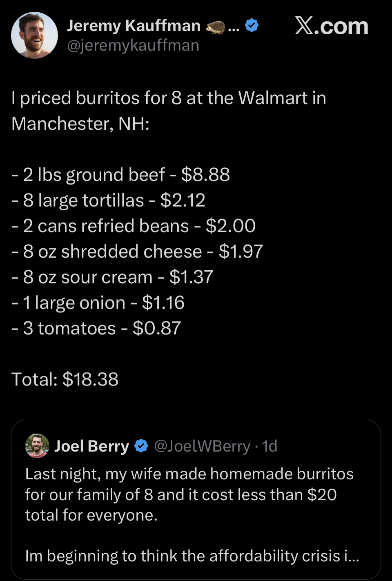392x581 pixels.
Task: Click the '8 oz shredded cheese - $1.97' line
Action: click(x=137, y=252)
